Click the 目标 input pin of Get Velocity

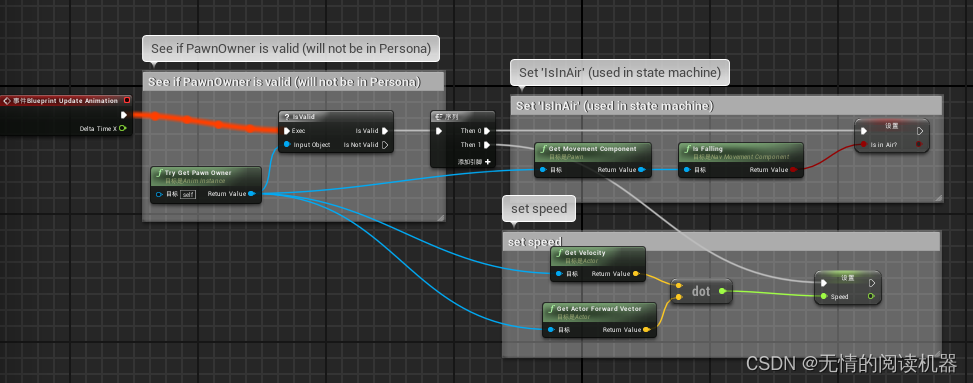coord(559,274)
